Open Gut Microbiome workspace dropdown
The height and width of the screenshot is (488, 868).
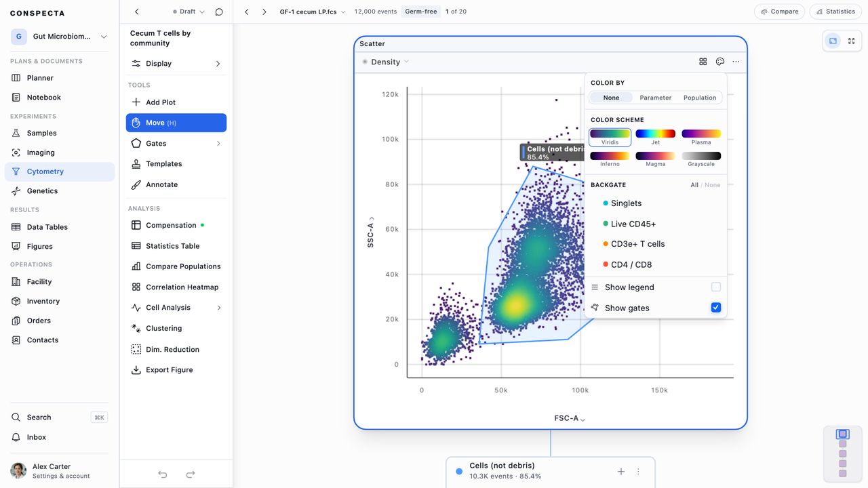pyautogui.click(x=60, y=37)
